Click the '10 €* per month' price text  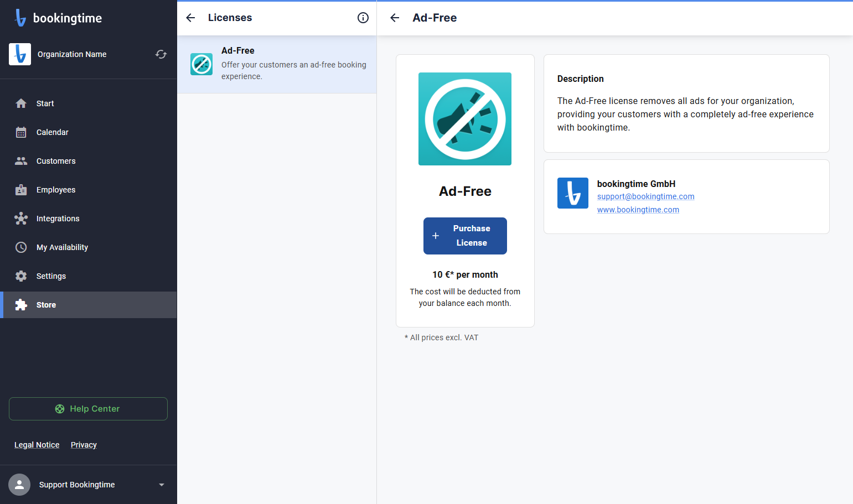click(x=465, y=275)
